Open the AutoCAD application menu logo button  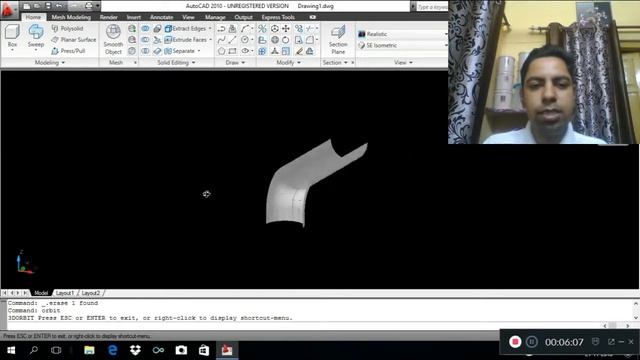[8, 9]
